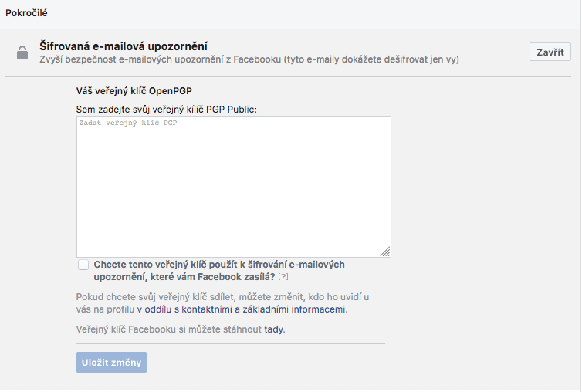Select the Pokročilé section header

point(28,12)
